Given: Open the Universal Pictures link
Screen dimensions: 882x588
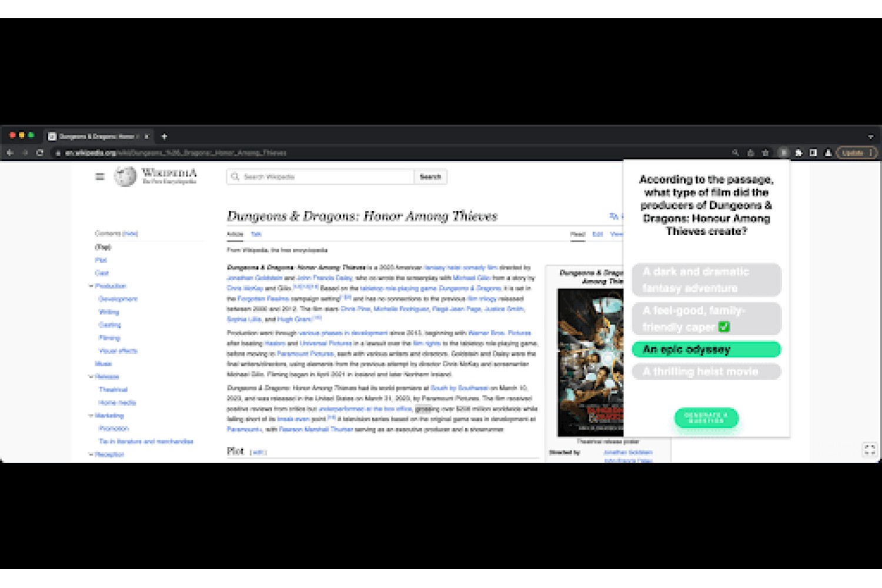Looking at the screenshot, I should click(326, 343).
